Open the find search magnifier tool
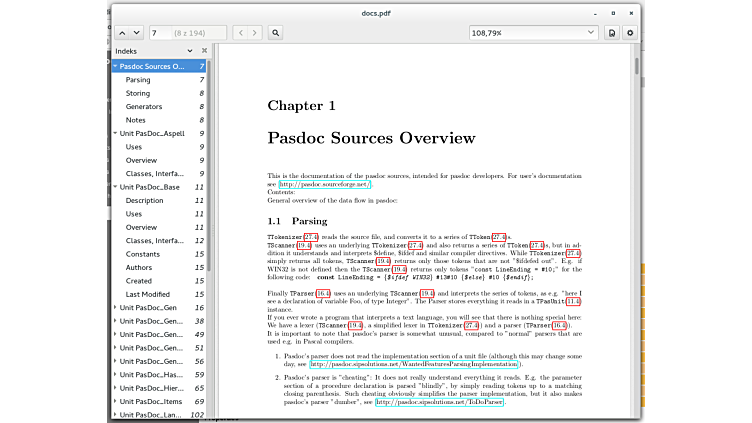Image resolution: width=752 pixels, height=423 pixels. click(276, 33)
